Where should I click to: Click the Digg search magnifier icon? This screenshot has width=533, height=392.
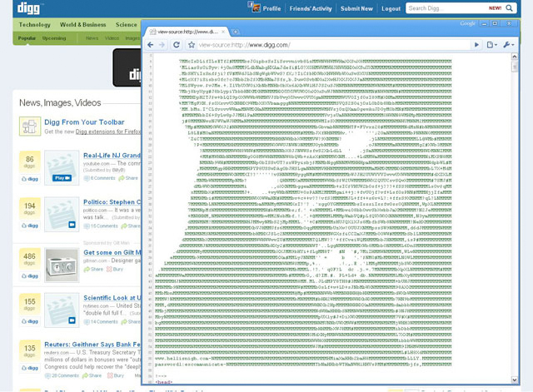point(509,8)
